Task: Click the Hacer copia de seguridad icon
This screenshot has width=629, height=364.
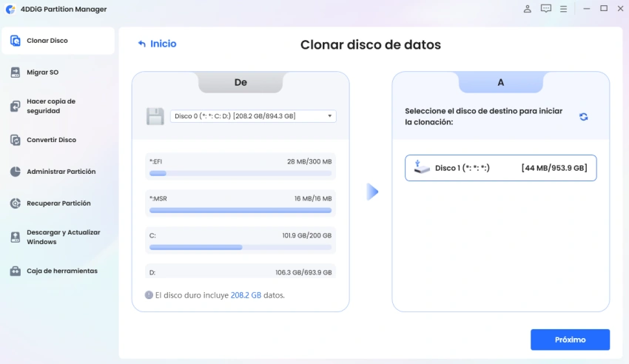Action: [16, 106]
